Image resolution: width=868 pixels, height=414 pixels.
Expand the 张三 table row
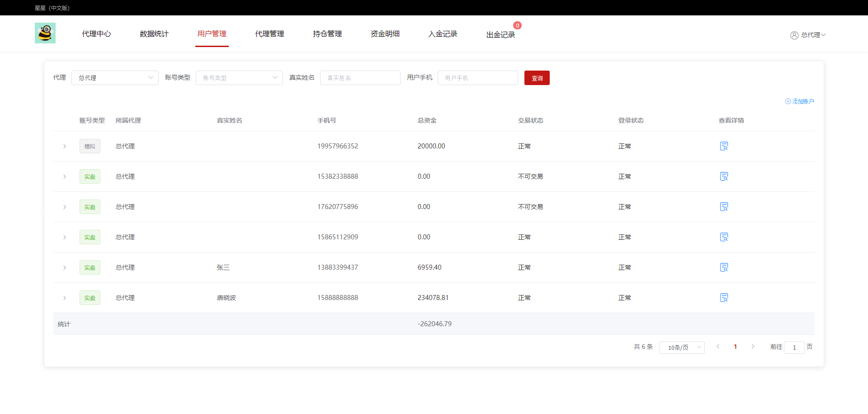pos(65,267)
